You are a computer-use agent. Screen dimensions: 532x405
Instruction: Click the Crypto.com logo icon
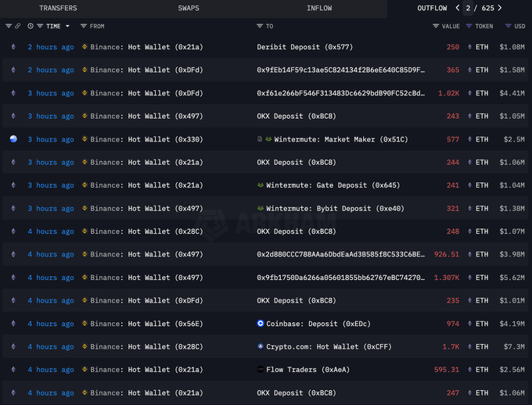[x=261, y=346]
